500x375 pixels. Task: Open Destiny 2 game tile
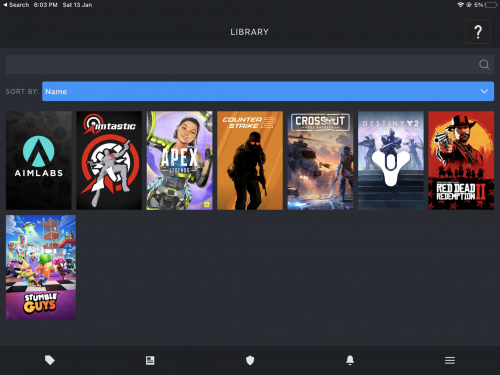(x=391, y=160)
